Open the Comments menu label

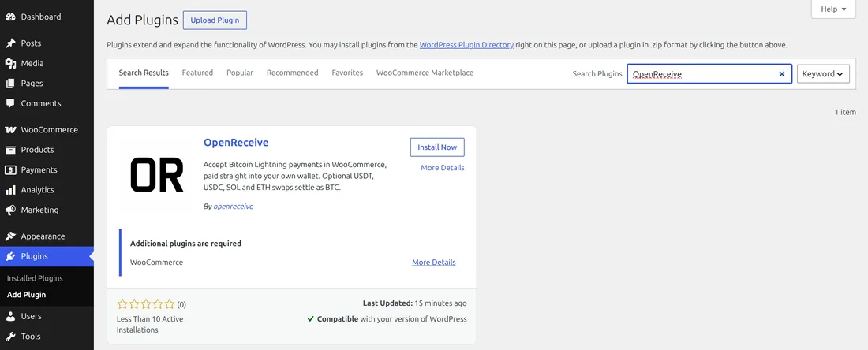point(41,103)
